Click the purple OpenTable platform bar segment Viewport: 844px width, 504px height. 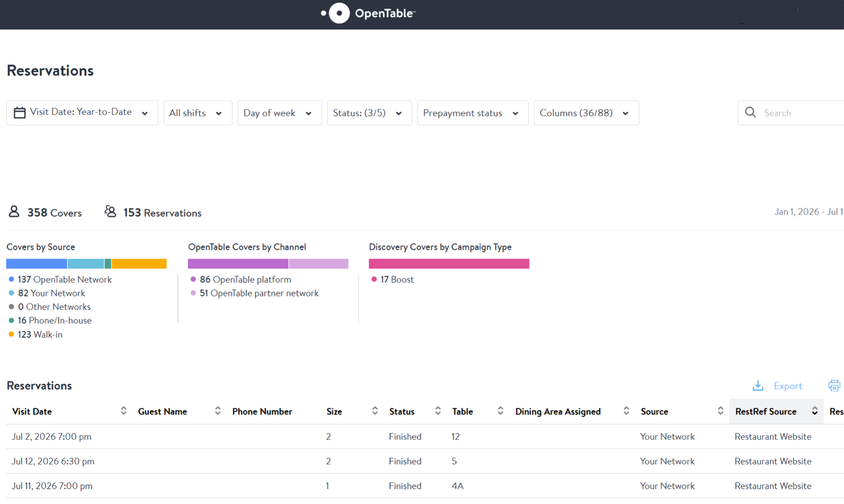(x=238, y=264)
